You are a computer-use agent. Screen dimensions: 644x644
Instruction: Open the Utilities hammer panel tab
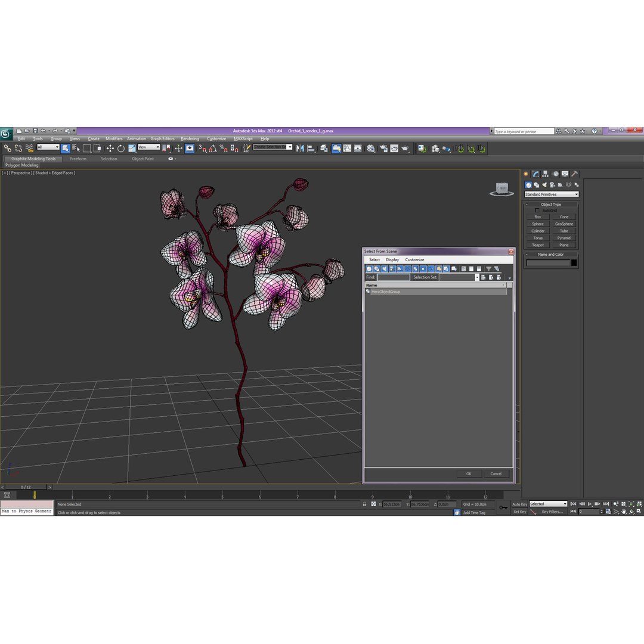(x=575, y=174)
